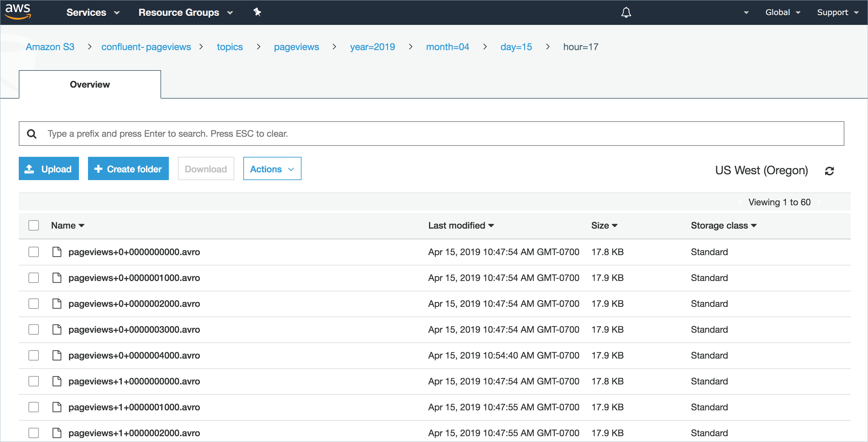Check the box for pageviews+0+0000001000.avro
Image resolution: width=868 pixels, height=442 pixels.
[33, 278]
